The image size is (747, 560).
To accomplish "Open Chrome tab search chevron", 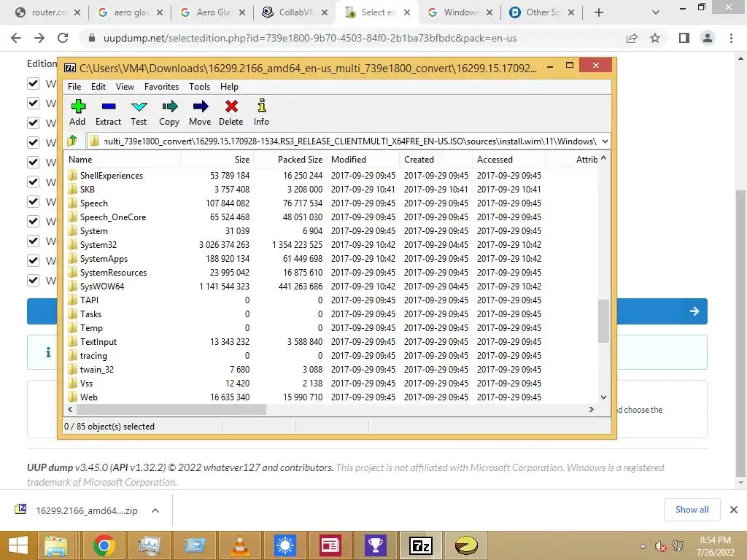I will (x=656, y=12).
